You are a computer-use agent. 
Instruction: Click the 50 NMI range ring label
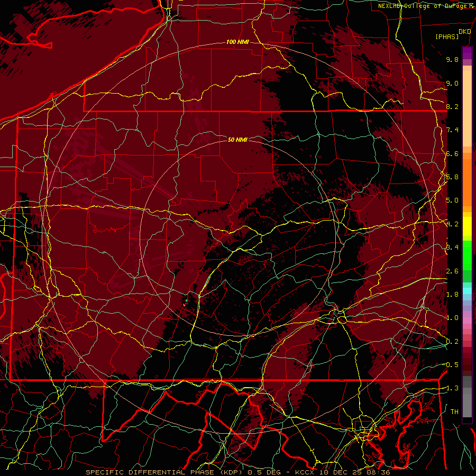(x=237, y=140)
